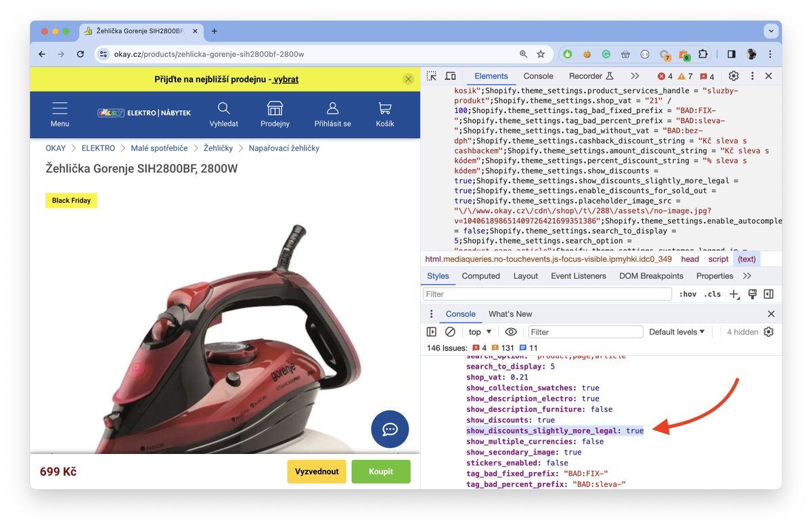
Task: Open Default levels dropdown
Action: click(x=677, y=332)
